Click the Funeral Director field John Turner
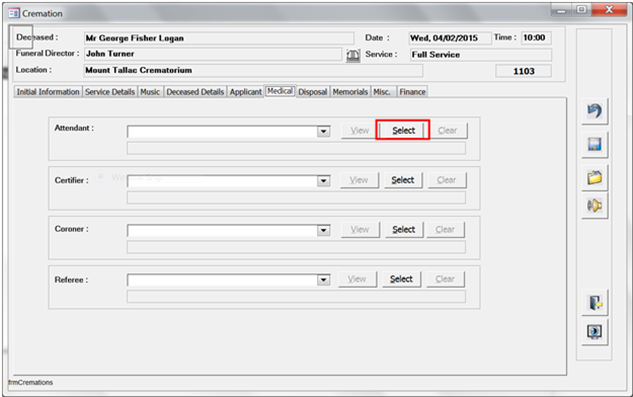 213,54
